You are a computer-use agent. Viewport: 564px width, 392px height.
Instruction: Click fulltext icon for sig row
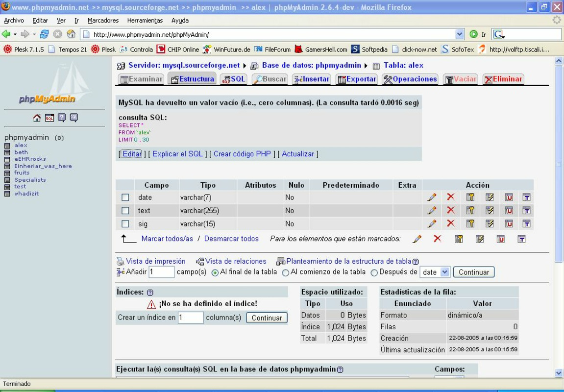click(x=526, y=224)
